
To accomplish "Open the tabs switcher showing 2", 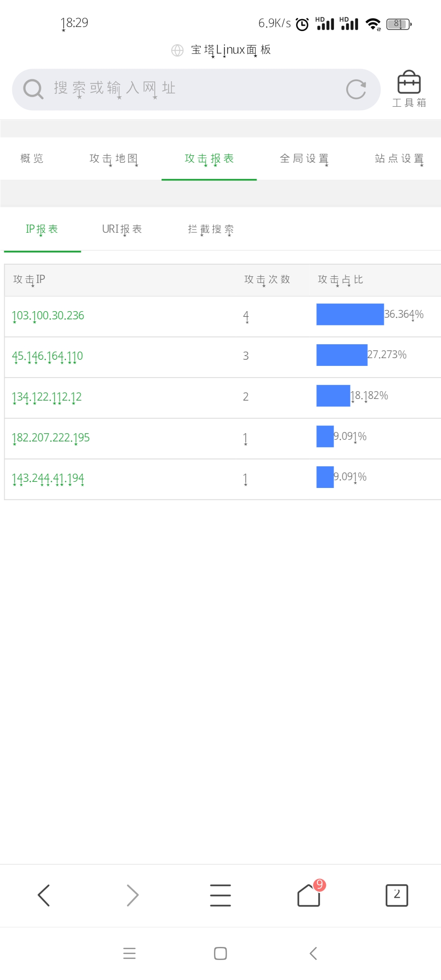I will (x=397, y=895).
